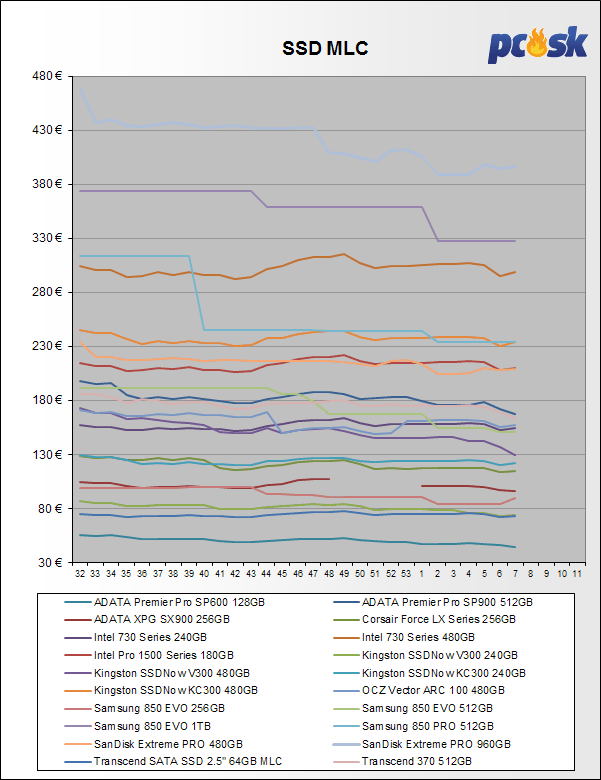
Task: Click the 380 € axis label
Action: pos(47,184)
